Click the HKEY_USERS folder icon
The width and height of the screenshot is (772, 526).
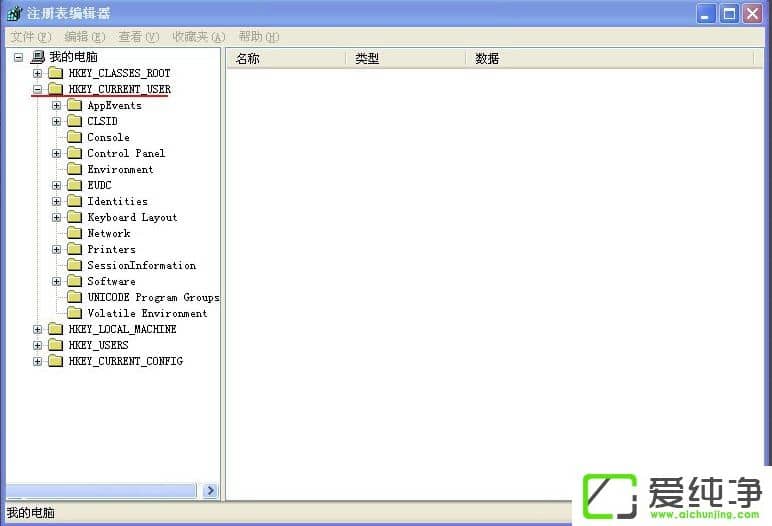pos(56,345)
